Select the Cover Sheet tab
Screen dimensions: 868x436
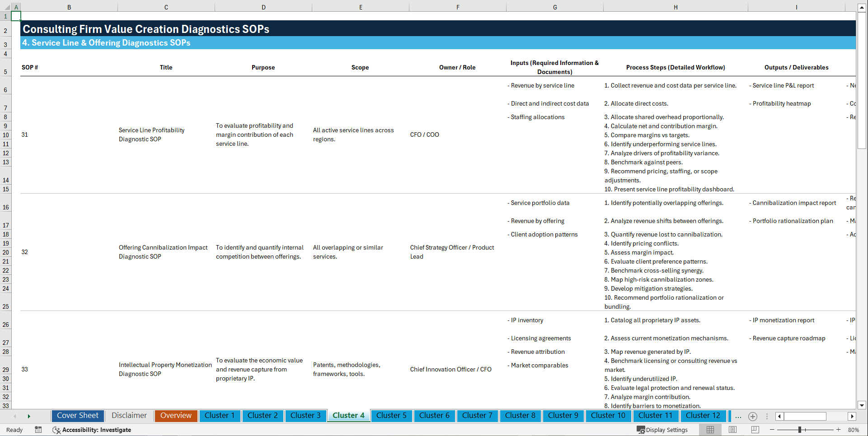tap(77, 416)
